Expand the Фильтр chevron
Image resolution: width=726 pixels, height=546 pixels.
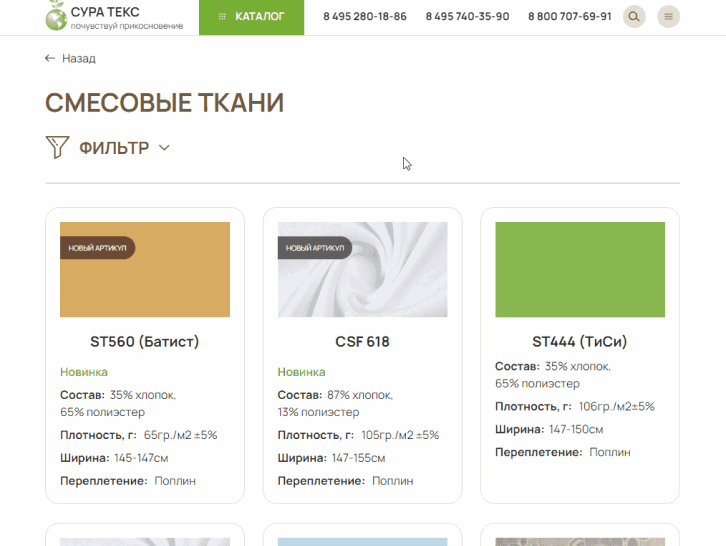[x=164, y=148]
